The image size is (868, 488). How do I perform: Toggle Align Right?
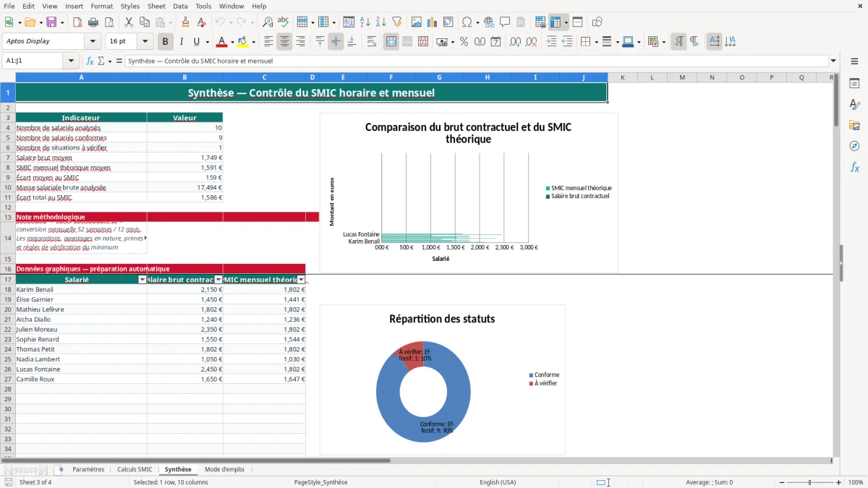pos(300,42)
